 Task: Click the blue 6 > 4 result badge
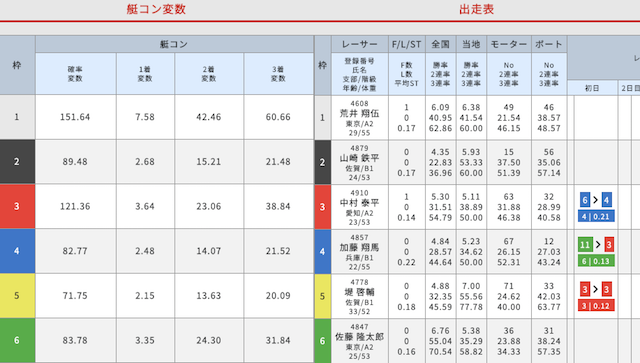596,200
